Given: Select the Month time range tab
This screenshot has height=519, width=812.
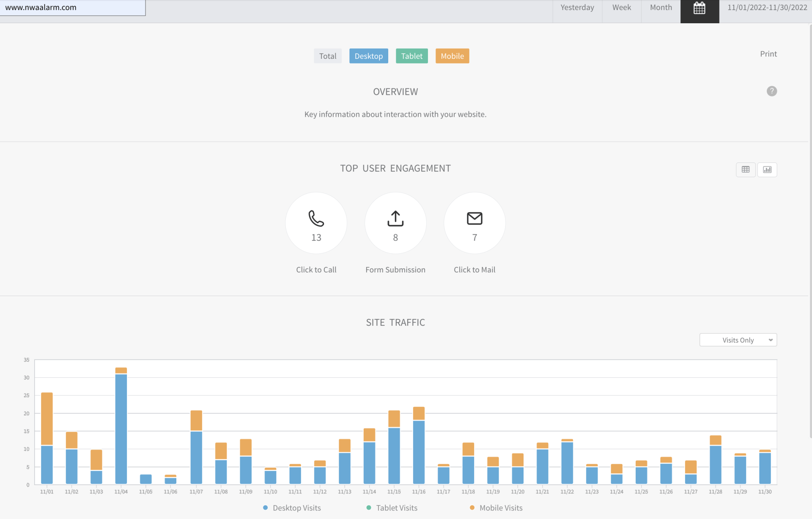Looking at the screenshot, I should tap(661, 8).
